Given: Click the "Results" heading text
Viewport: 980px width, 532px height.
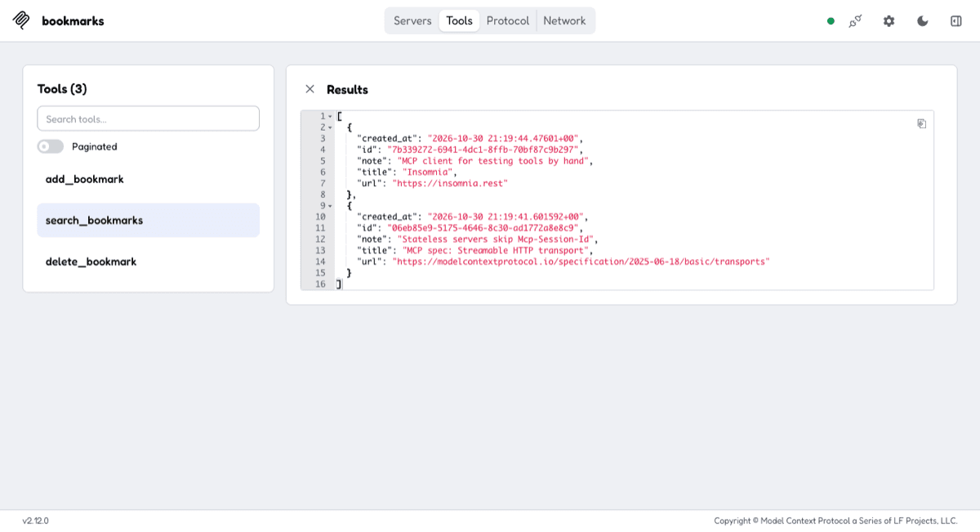Looking at the screenshot, I should [x=347, y=90].
